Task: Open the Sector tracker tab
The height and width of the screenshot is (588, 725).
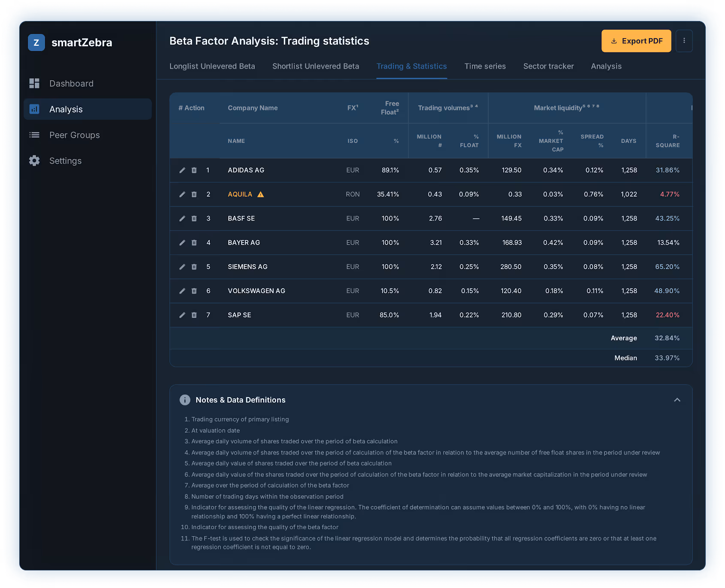Action: coord(548,66)
